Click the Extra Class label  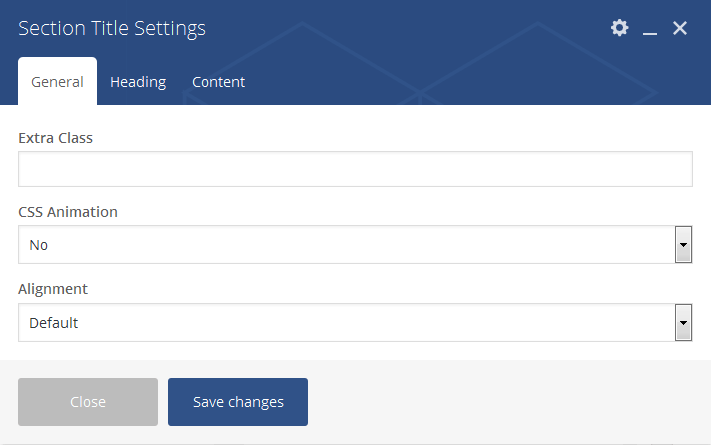[x=55, y=138]
